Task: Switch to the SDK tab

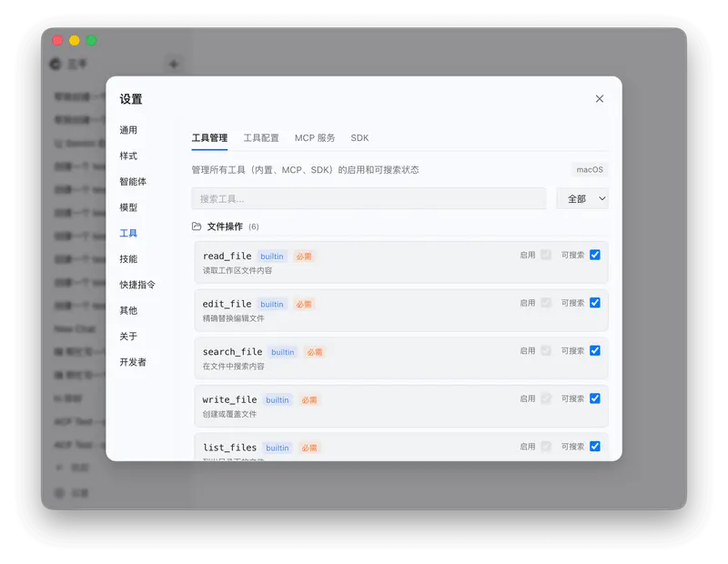Action: click(x=359, y=137)
